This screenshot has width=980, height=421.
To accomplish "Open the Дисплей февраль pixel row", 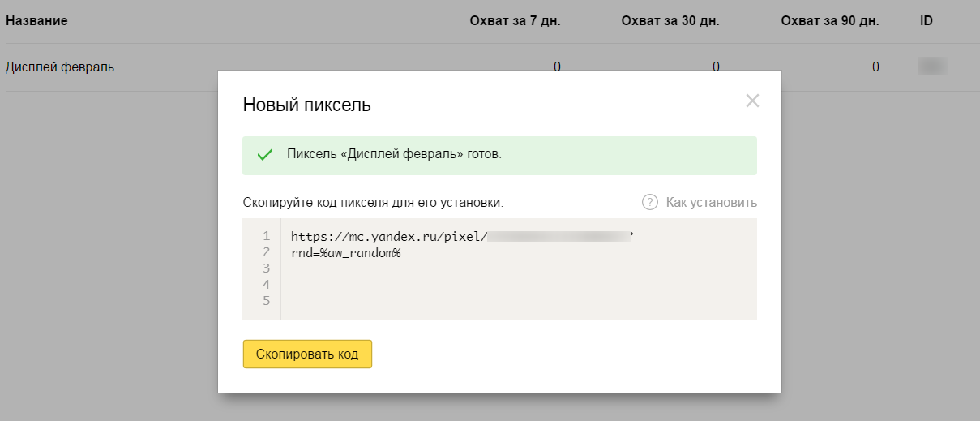I will click(x=60, y=67).
